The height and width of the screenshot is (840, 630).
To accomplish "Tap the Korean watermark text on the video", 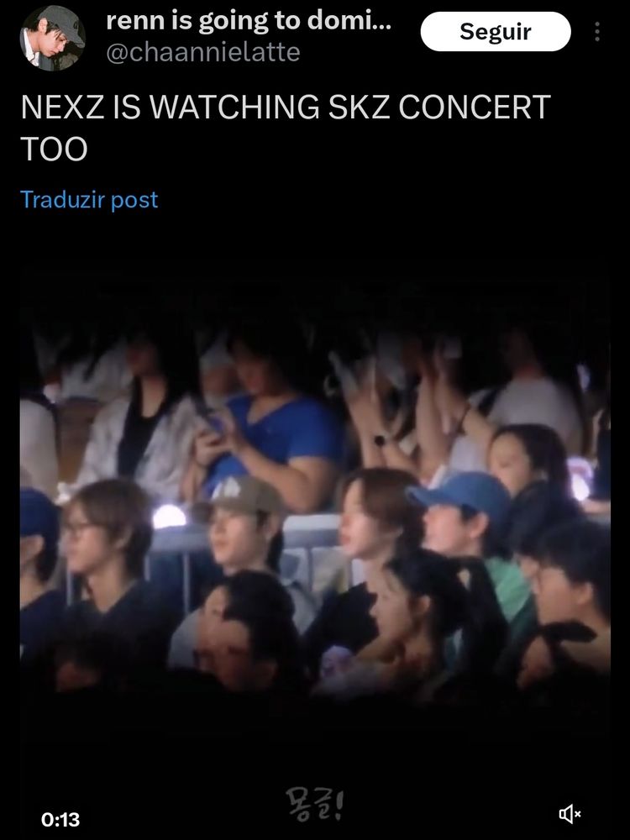I will (314, 804).
